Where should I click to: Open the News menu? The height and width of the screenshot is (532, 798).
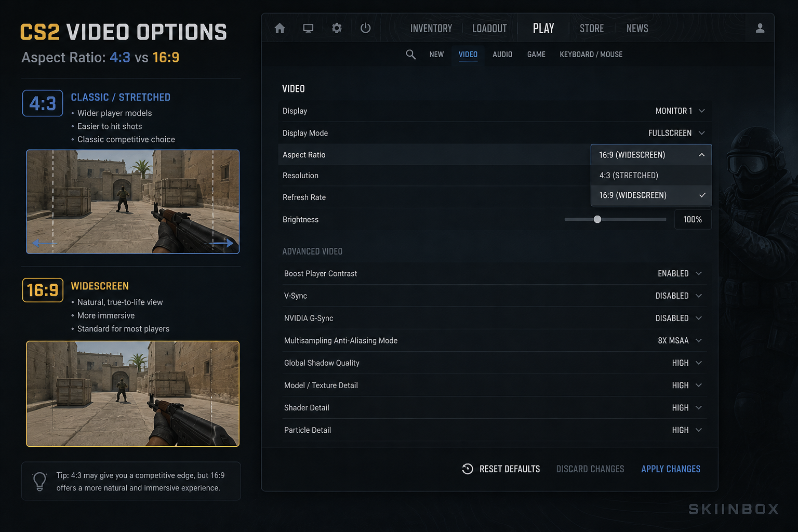pos(637,29)
